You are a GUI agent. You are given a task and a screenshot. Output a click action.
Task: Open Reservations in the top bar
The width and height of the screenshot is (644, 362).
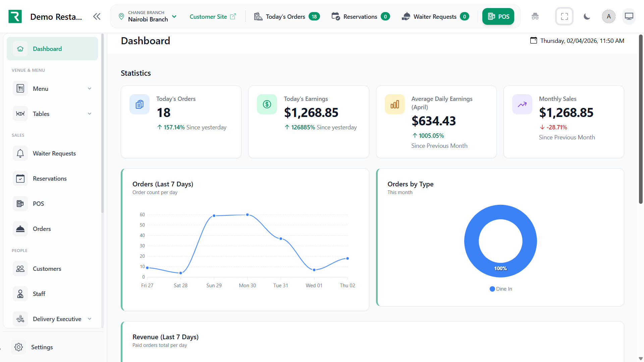click(361, 16)
